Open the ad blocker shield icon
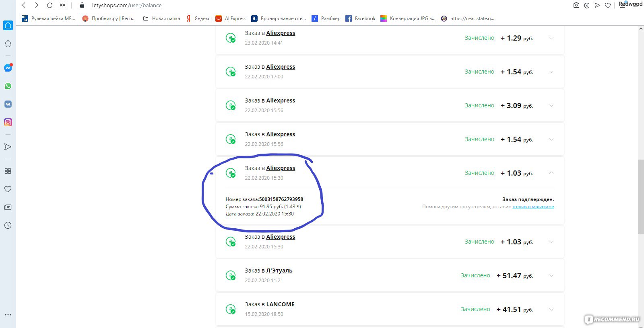Screen dimensions: 644x328 click(x=587, y=5)
